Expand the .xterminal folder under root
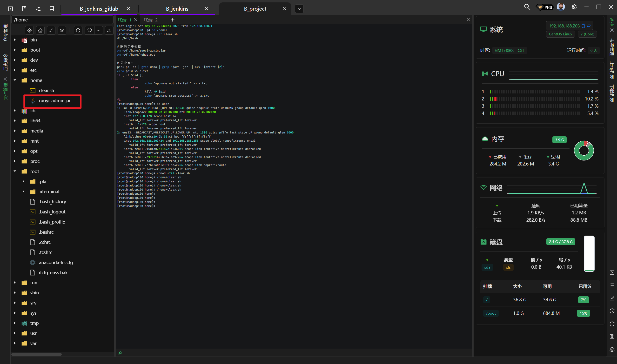The width and height of the screenshot is (617, 364). coord(24,192)
